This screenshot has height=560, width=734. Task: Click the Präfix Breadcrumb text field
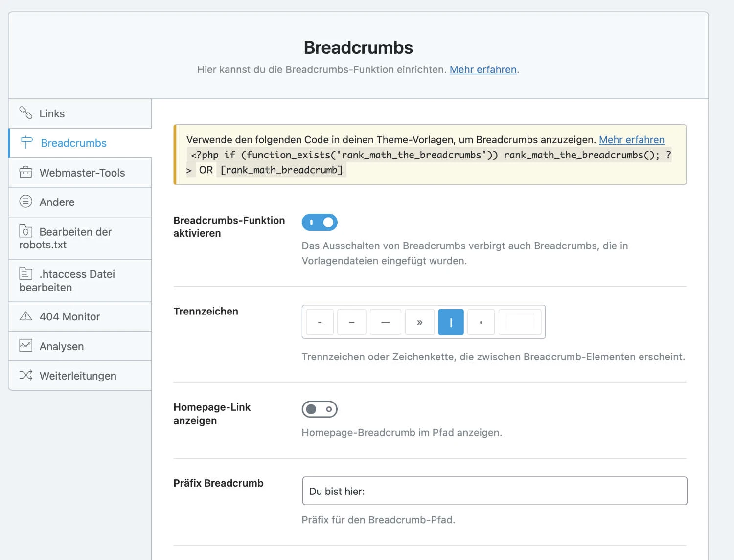pos(494,491)
